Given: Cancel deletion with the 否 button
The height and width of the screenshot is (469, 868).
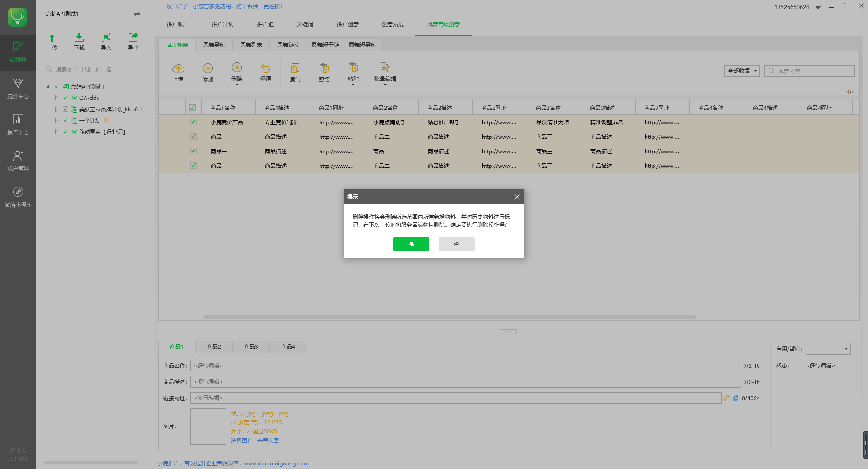Looking at the screenshot, I should click(x=457, y=244).
